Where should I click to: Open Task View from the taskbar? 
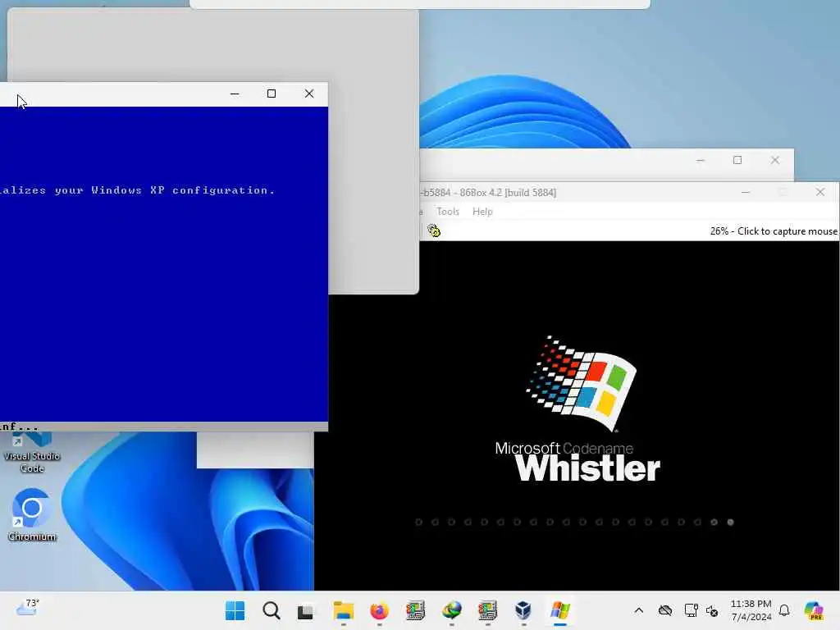click(306, 610)
